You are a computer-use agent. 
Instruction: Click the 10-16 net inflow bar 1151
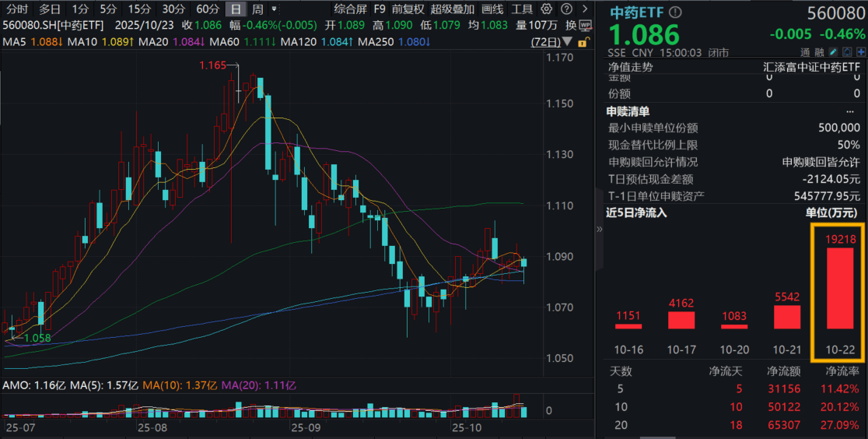pos(628,326)
